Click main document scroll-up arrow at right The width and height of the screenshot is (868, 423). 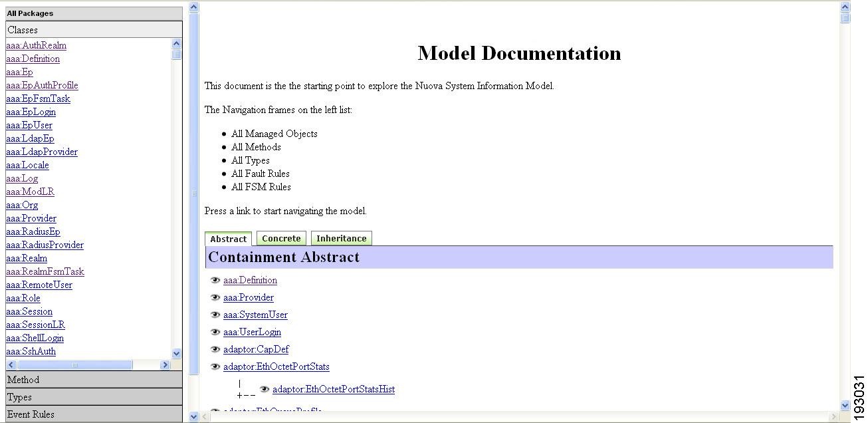845,7
